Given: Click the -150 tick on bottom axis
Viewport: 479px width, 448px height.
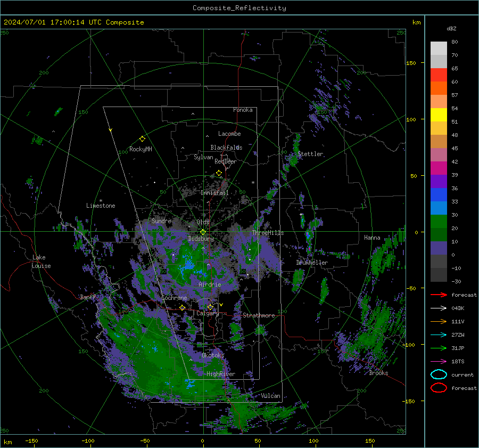Looking at the screenshot, I should 31,441.
